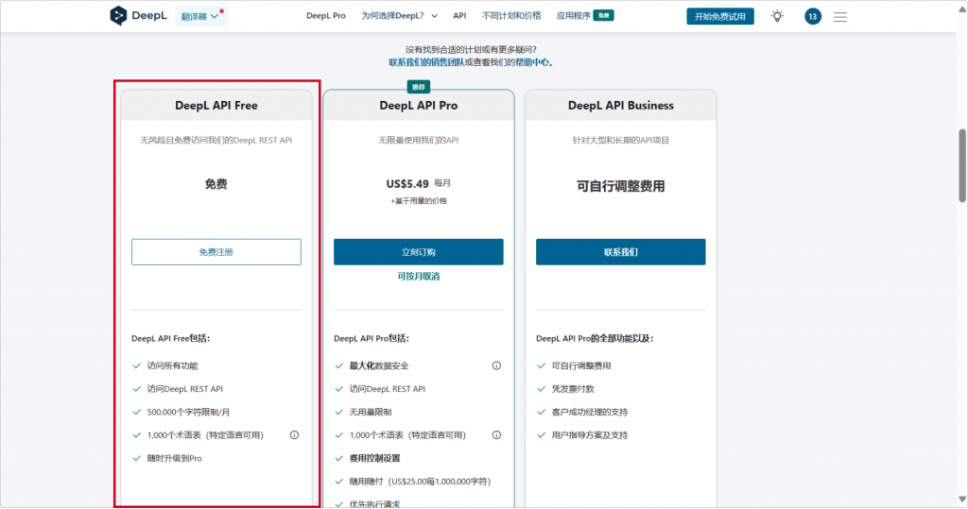
Task: Click the US$5.49 price text
Action: tap(407, 184)
